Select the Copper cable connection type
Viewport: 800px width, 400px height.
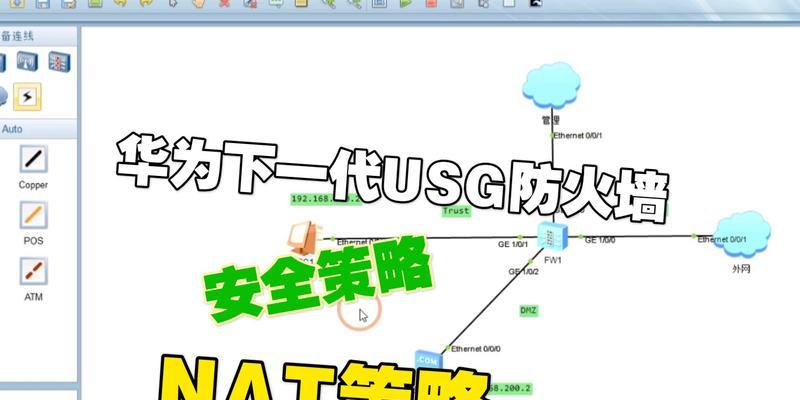tap(33, 159)
